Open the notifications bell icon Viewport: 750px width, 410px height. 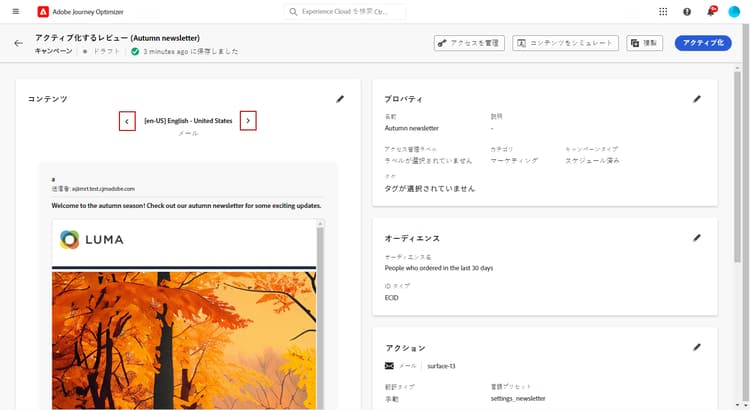tap(711, 11)
